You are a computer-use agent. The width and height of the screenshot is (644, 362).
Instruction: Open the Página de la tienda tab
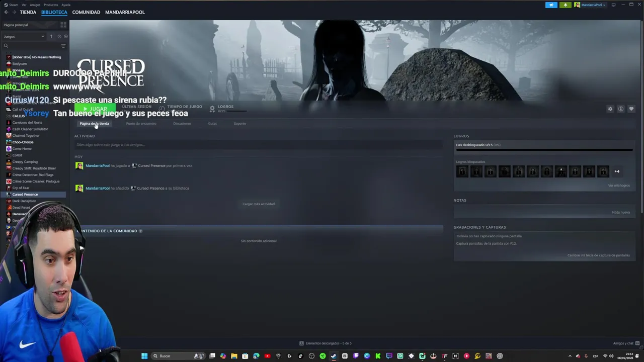pos(94,124)
